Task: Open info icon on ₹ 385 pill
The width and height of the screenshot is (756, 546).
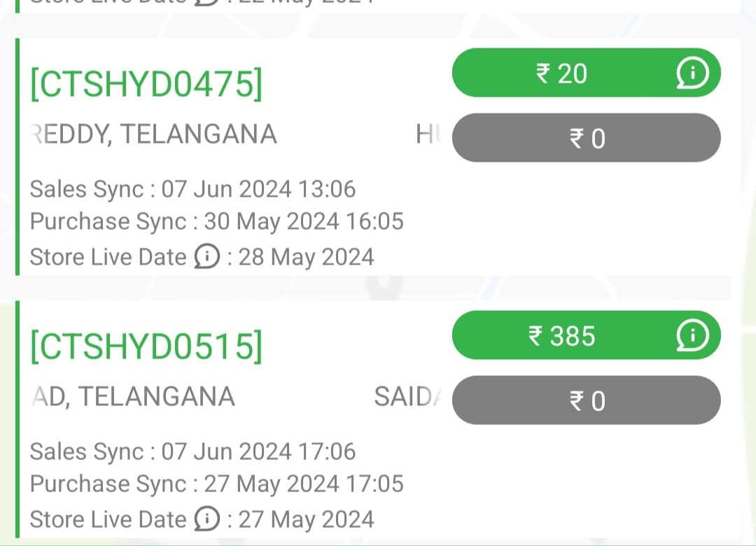Action: [692, 336]
